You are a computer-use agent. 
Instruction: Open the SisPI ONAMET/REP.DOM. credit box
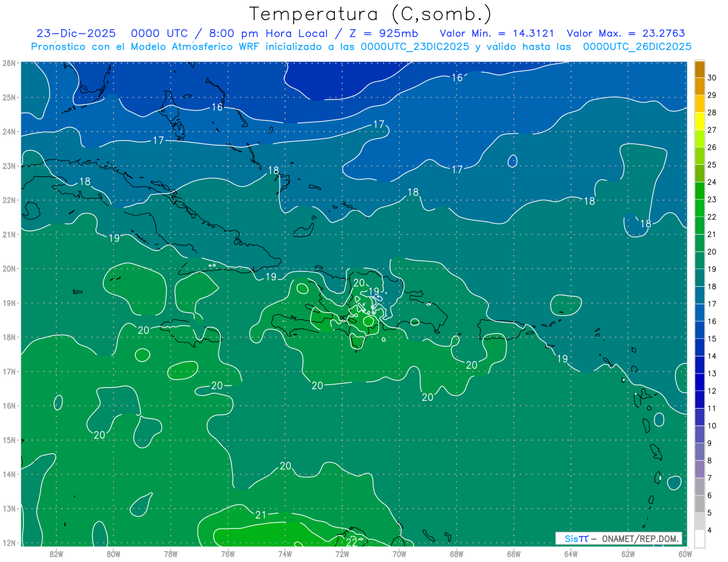(619, 538)
